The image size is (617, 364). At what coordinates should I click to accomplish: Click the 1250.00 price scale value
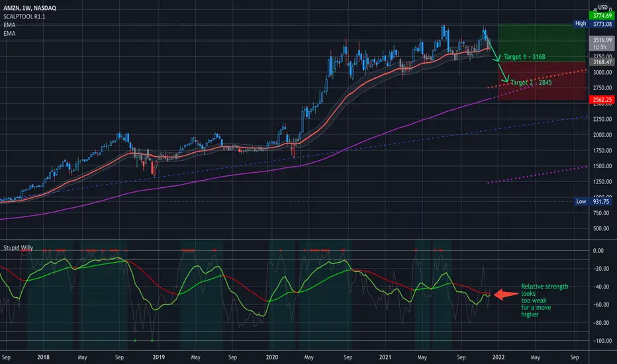(x=602, y=182)
